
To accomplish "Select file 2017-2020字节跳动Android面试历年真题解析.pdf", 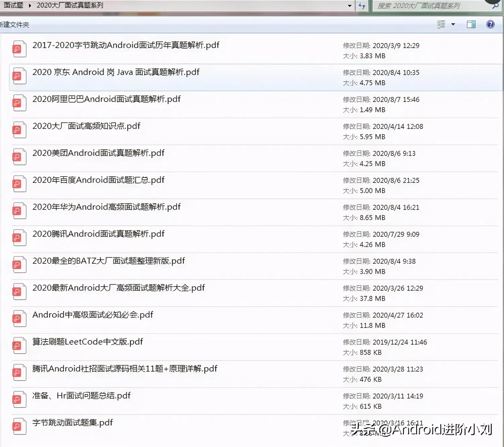I will pos(126,45).
